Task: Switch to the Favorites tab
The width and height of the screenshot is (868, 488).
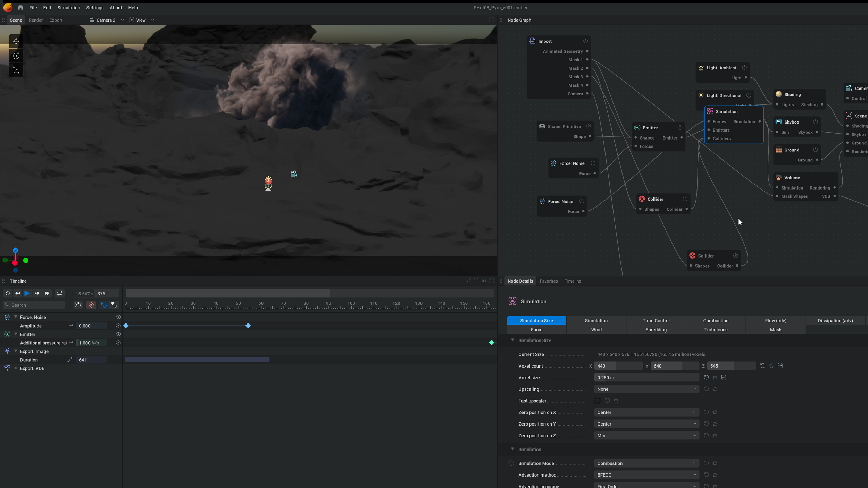Action: [x=549, y=281]
